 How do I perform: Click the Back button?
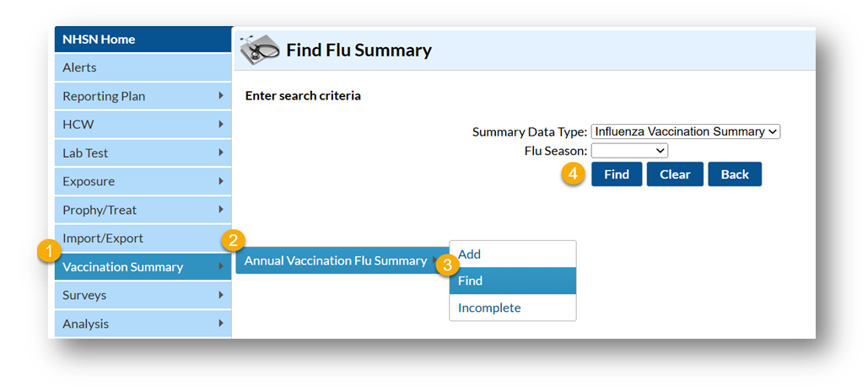[x=735, y=174]
